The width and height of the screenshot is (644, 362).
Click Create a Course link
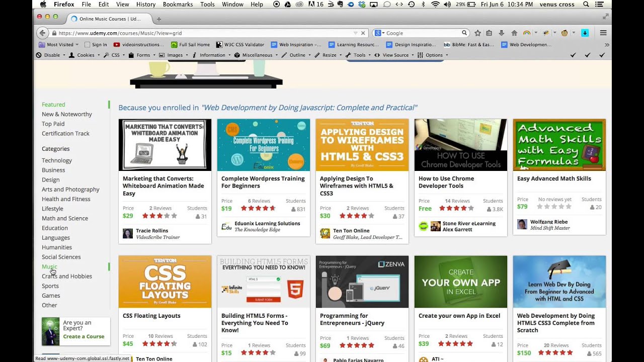(x=84, y=336)
